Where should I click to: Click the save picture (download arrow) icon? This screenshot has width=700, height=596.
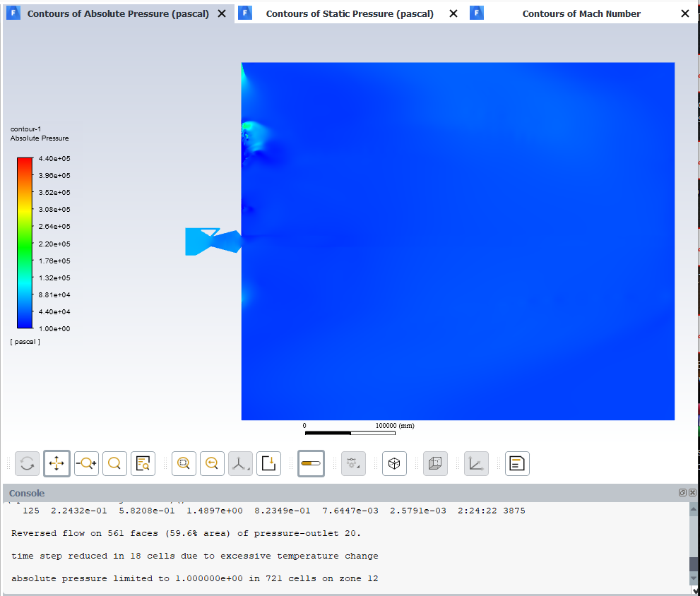click(x=268, y=463)
